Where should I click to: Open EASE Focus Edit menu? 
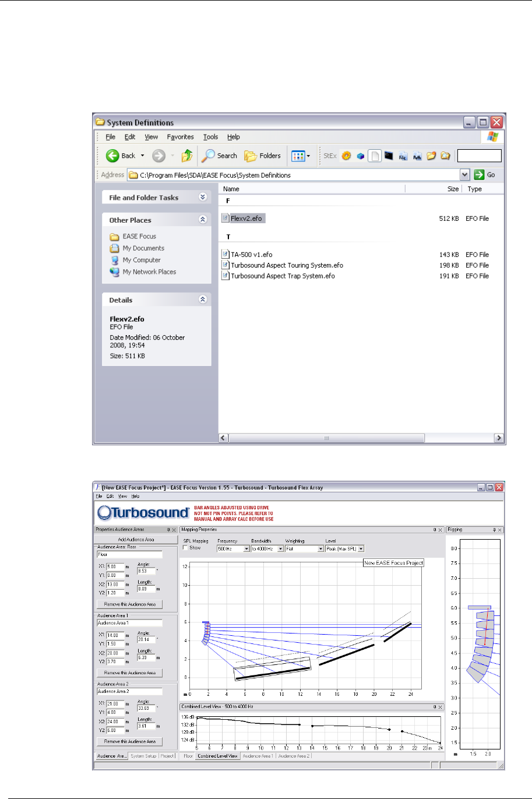(110, 497)
